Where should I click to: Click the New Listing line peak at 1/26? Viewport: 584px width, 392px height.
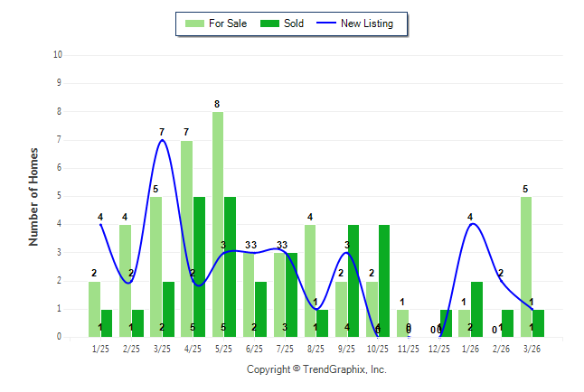coord(470,224)
